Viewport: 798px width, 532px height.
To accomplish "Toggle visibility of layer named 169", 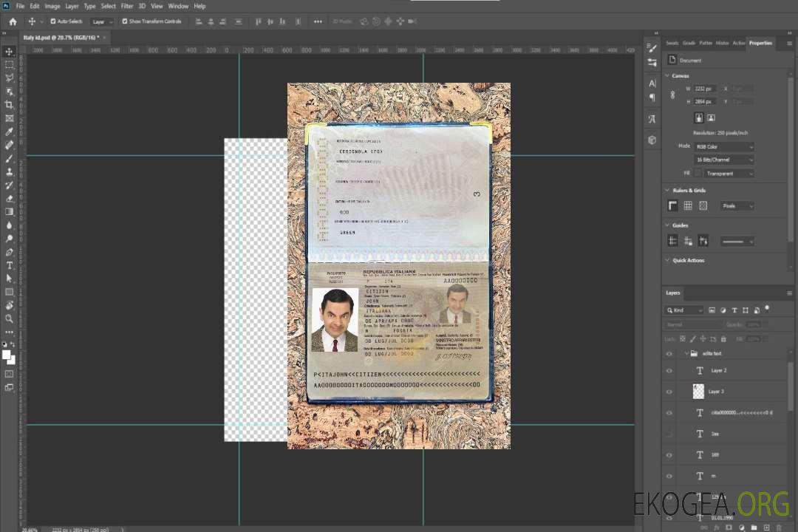I will click(x=669, y=455).
